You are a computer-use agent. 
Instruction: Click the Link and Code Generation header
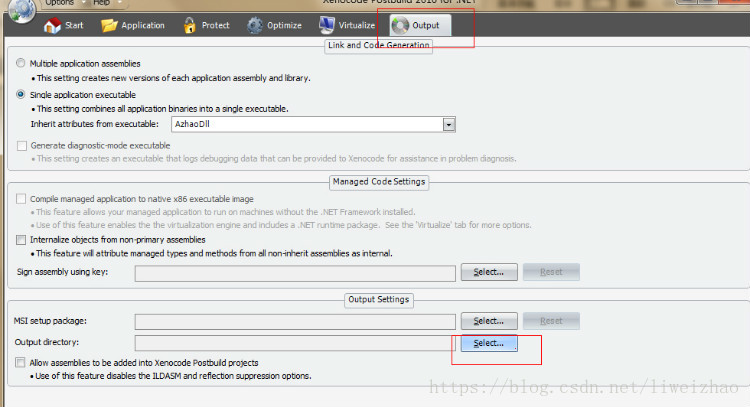click(378, 45)
